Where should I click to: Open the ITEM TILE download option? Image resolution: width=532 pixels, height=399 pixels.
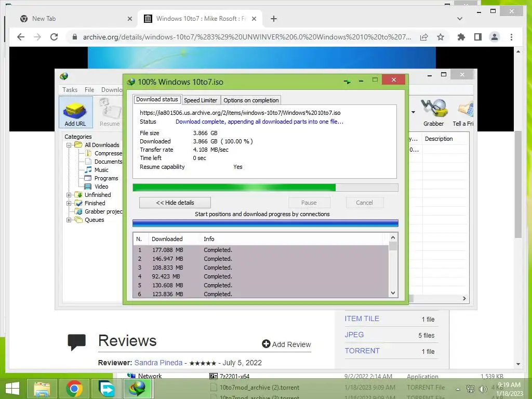pos(362,318)
